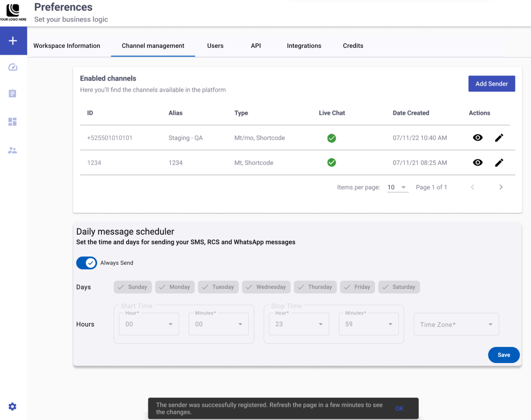Click the Type column header

click(x=241, y=113)
